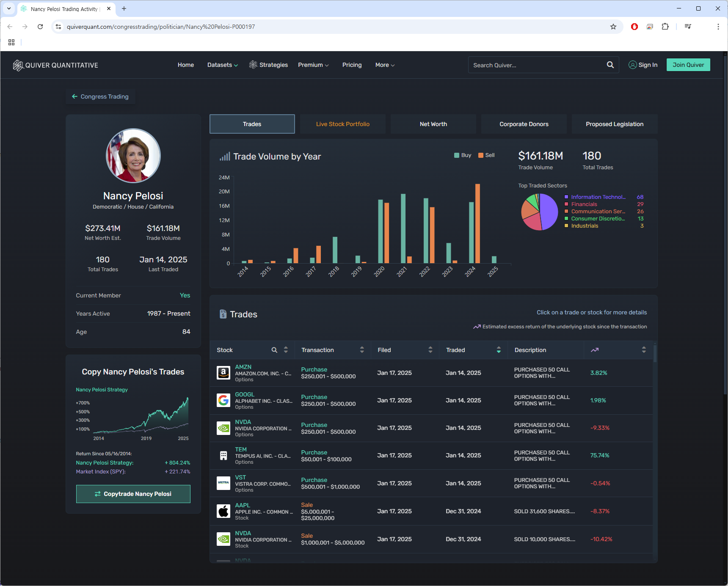
Task: Click the AMZN ticker link
Action: click(x=243, y=367)
